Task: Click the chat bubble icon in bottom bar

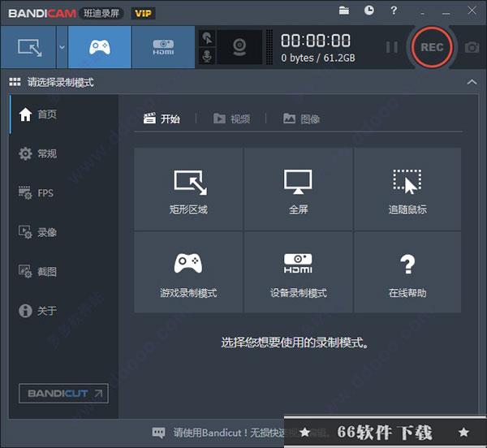Action: 159,432
